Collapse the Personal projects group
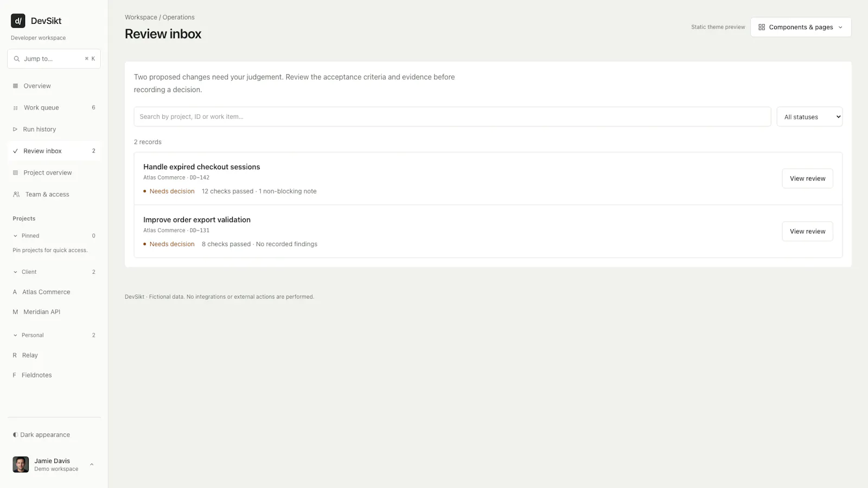 pyautogui.click(x=54, y=335)
